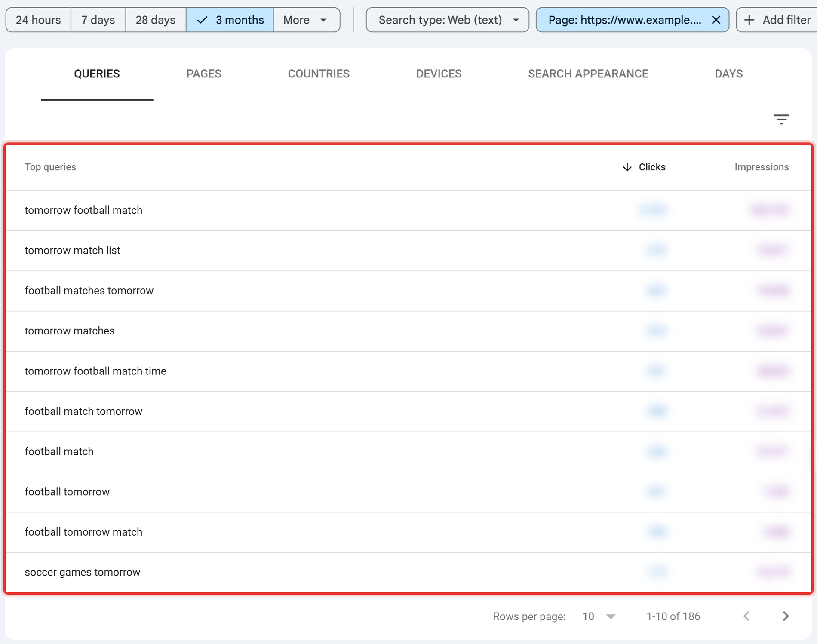Viewport: 817px width, 644px height.
Task: Sort by the Clicks column header
Action: click(x=644, y=167)
